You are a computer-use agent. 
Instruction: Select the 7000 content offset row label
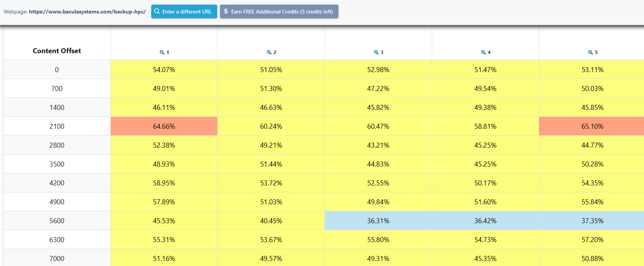tap(57, 259)
